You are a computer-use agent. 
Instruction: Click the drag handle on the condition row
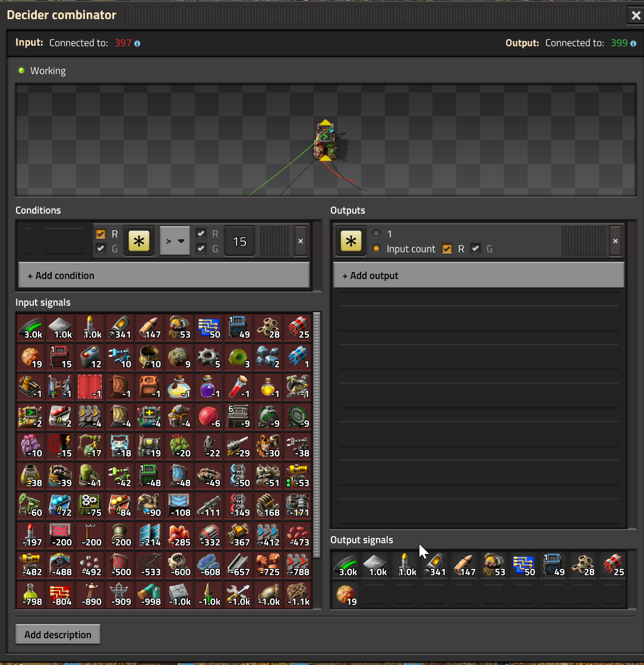pos(274,241)
